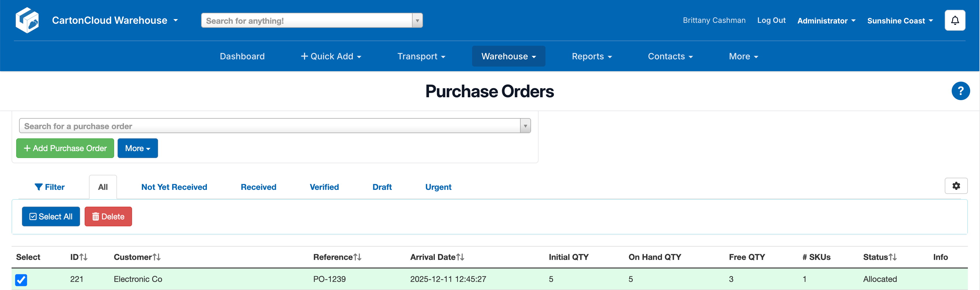Expand the global search dropdown arrow
This screenshot has height=290, width=980.
pyautogui.click(x=417, y=21)
